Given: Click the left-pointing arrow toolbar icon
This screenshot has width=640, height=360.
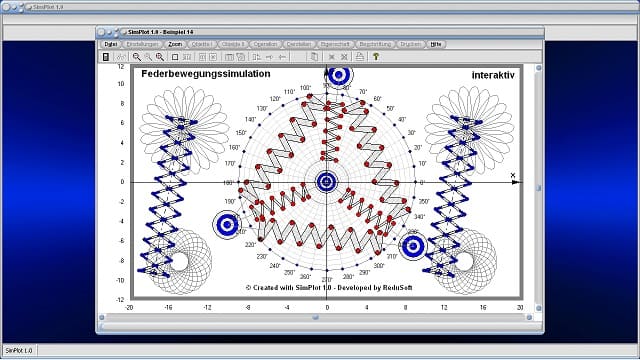Looking at the screenshot, I should pos(282,57).
